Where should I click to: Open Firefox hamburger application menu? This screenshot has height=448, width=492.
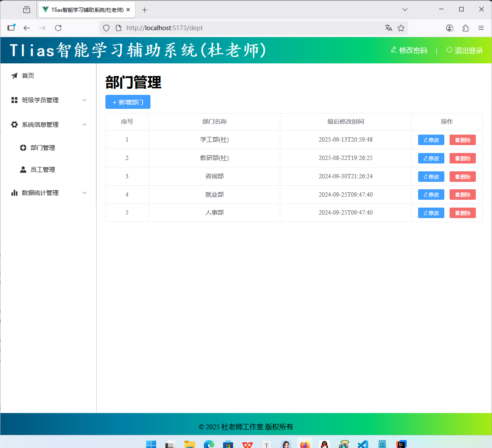pyautogui.click(x=481, y=28)
